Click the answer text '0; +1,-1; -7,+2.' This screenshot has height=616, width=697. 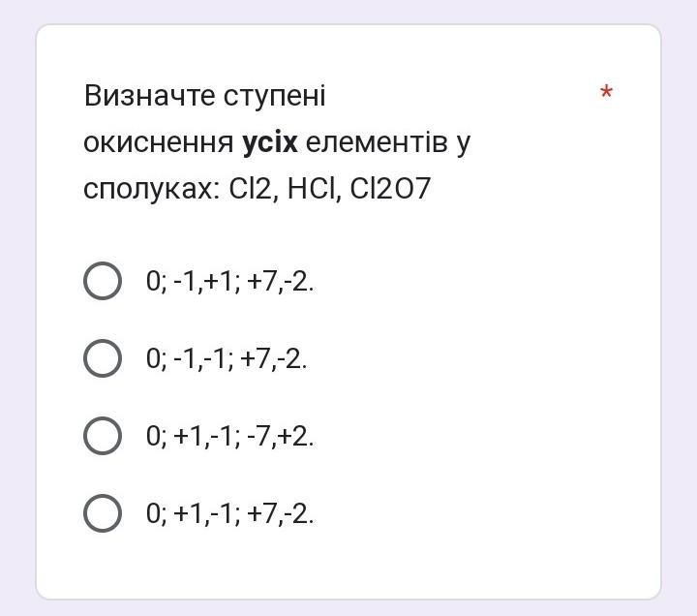click(x=229, y=436)
